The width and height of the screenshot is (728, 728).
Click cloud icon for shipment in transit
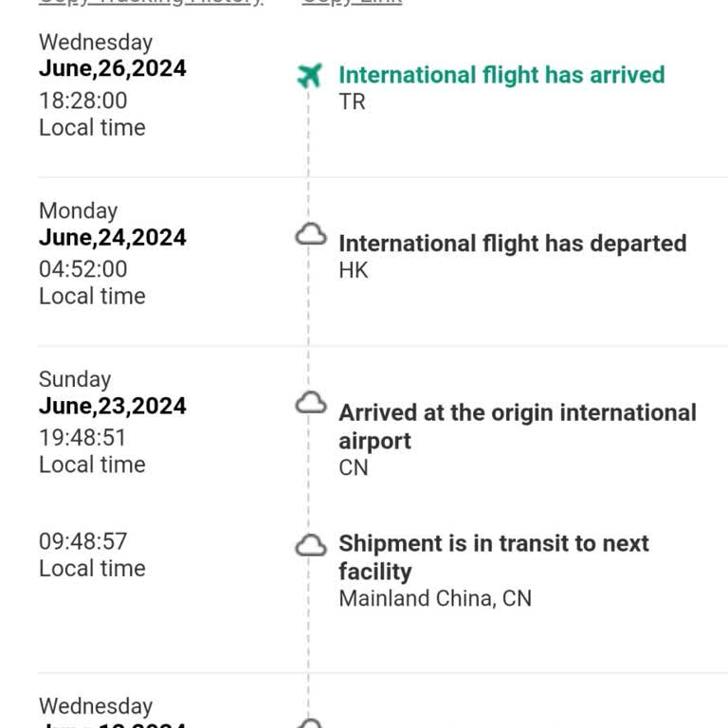(311, 545)
